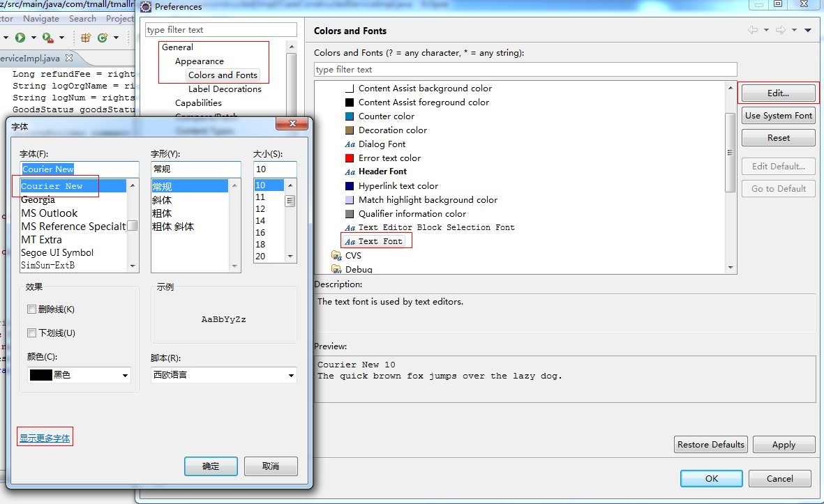
Task: Click the New Java Class toolbar icon
Action: (102, 37)
